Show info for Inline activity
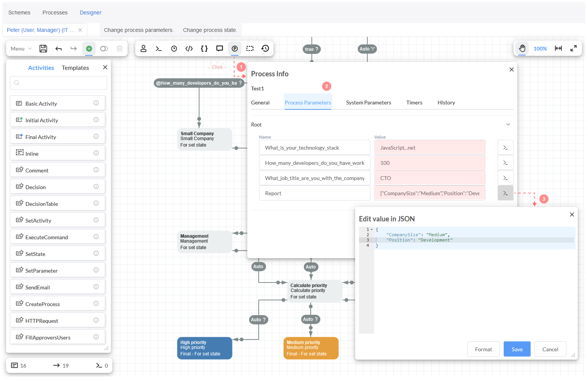The height and width of the screenshot is (382, 588). (x=96, y=153)
